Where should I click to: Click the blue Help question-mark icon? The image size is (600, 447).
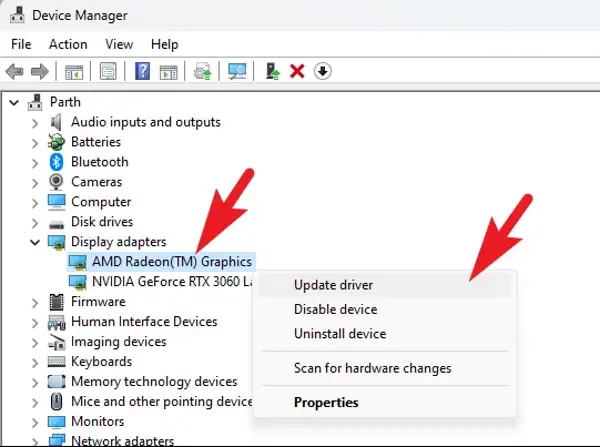(142, 71)
